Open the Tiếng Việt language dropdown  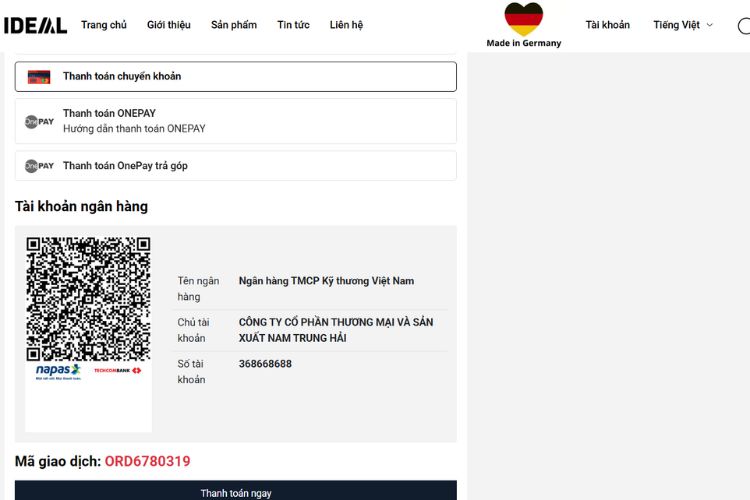click(677, 25)
